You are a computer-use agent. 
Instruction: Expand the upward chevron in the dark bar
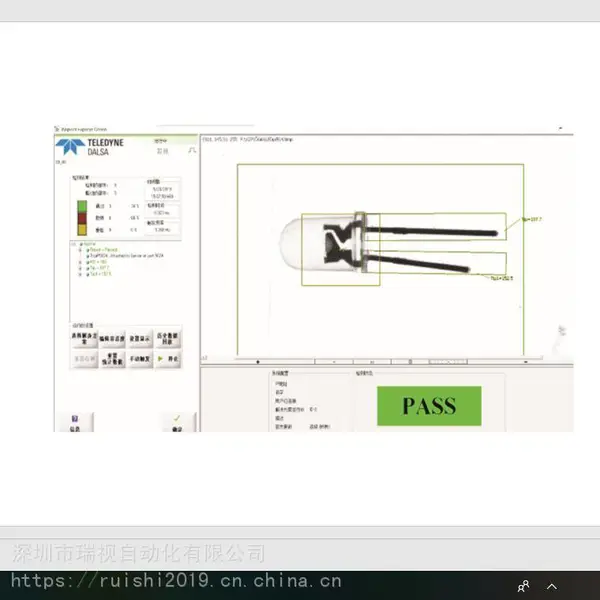pyautogui.click(x=552, y=586)
